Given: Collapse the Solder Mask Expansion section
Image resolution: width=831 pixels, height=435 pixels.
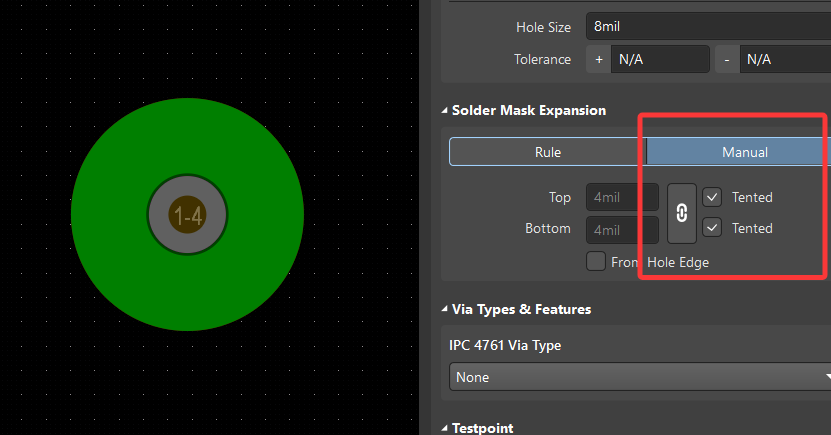Looking at the screenshot, I should click(444, 111).
